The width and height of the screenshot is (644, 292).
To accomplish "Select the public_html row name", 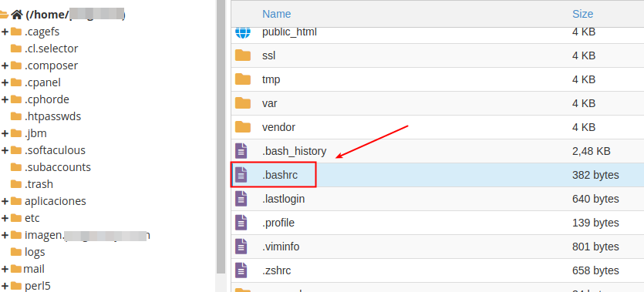I will (289, 32).
